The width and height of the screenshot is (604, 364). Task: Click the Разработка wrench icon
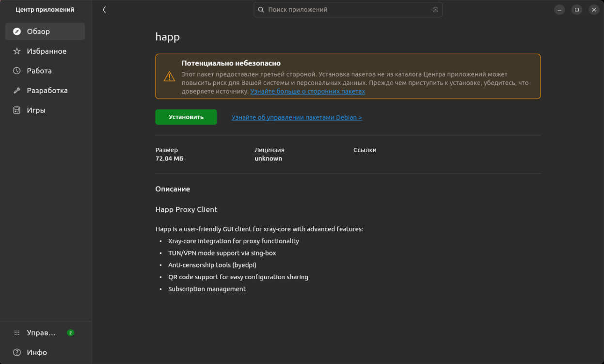pyautogui.click(x=17, y=91)
